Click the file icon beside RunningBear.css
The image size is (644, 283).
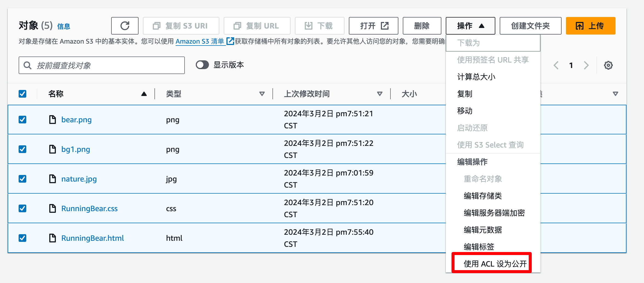click(x=53, y=208)
